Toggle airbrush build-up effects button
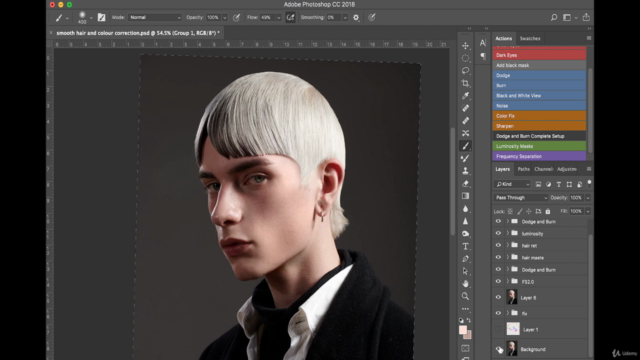This screenshot has height=360, width=640. click(290, 18)
